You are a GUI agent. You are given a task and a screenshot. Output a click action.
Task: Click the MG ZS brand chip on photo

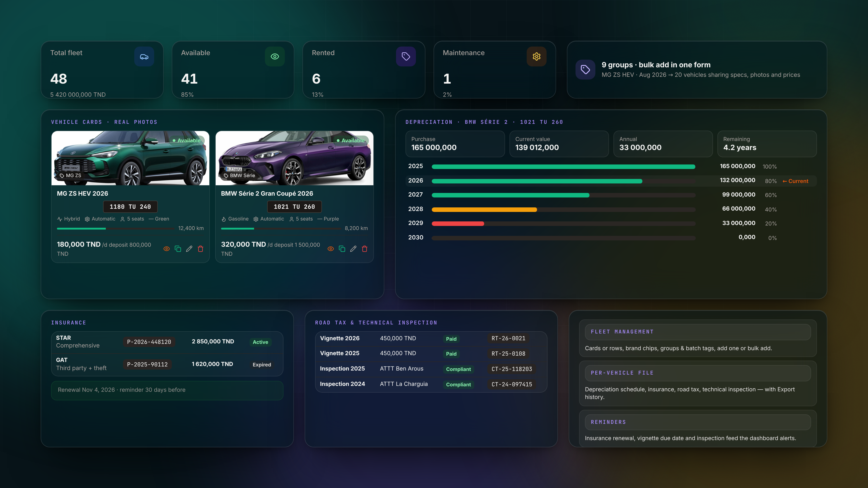[71, 176]
